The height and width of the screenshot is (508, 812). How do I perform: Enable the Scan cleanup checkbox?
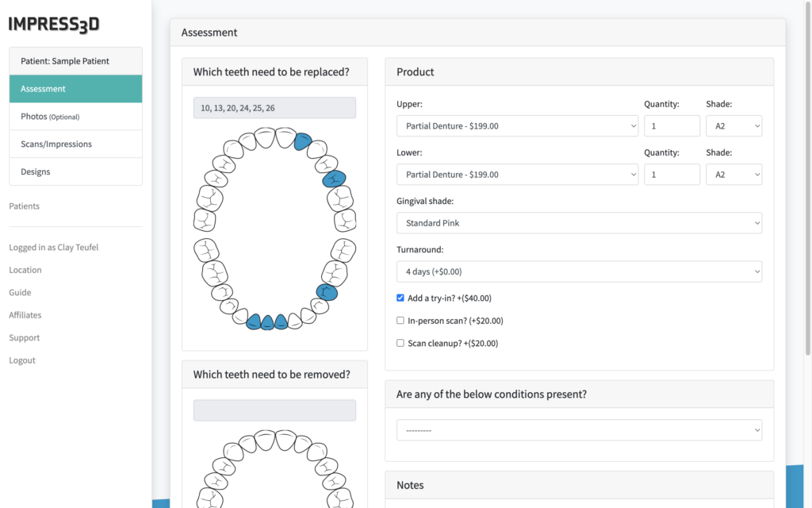[x=400, y=343]
